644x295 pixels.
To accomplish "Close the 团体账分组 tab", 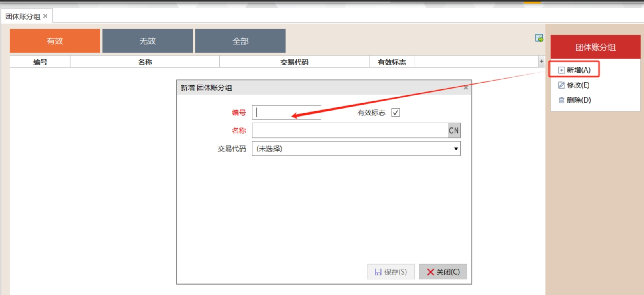I will pos(45,16).
